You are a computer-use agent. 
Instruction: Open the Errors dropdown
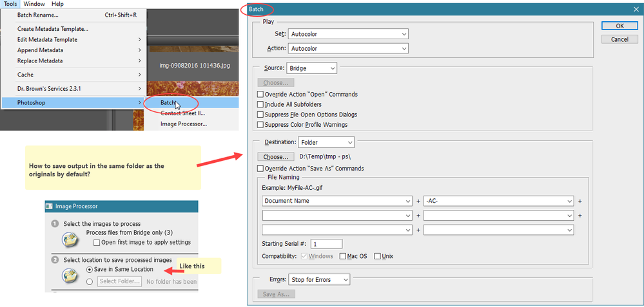click(319, 280)
